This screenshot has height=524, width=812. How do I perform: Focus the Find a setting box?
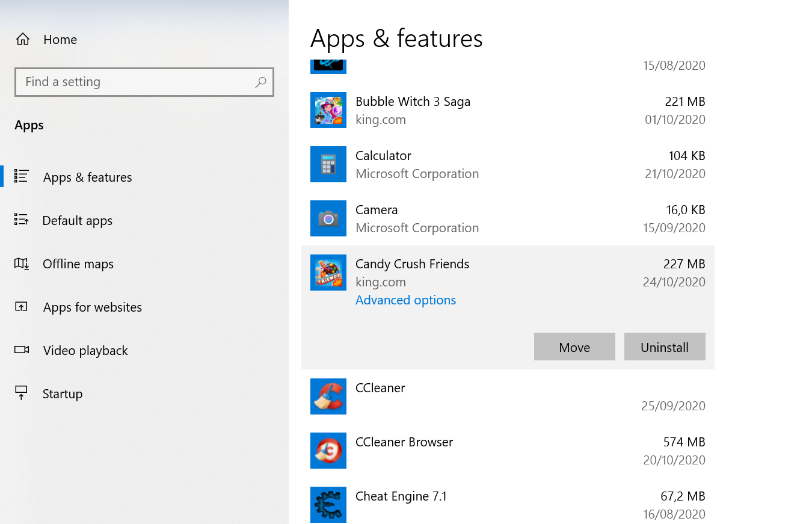[144, 82]
